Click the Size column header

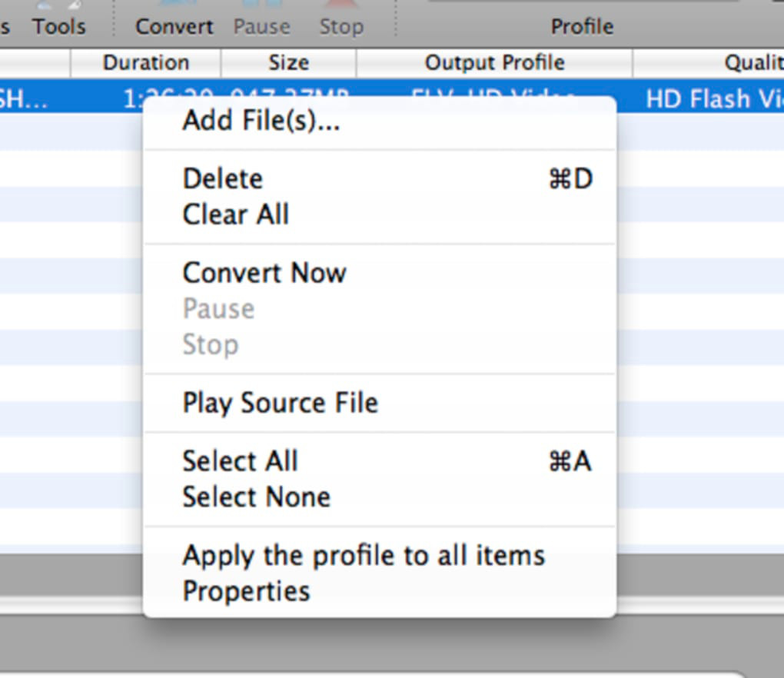pyautogui.click(x=288, y=63)
